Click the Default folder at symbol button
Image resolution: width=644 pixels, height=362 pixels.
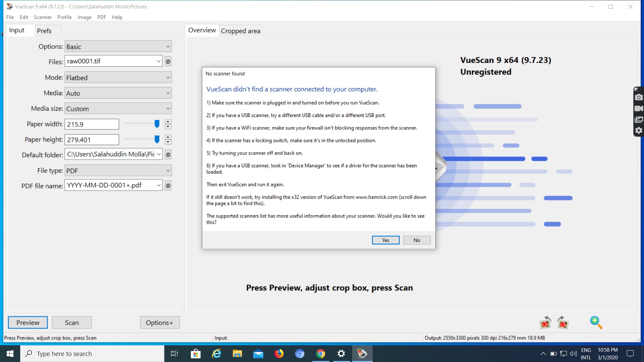(x=168, y=154)
